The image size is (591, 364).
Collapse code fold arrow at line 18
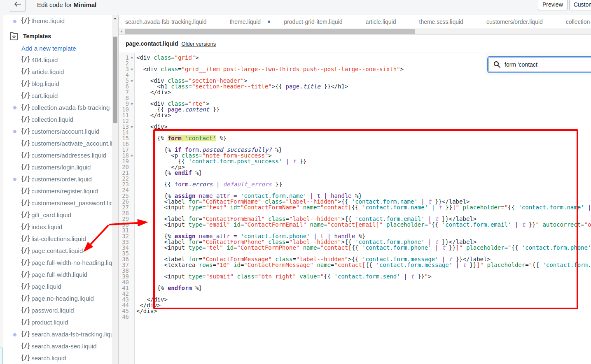click(132, 156)
